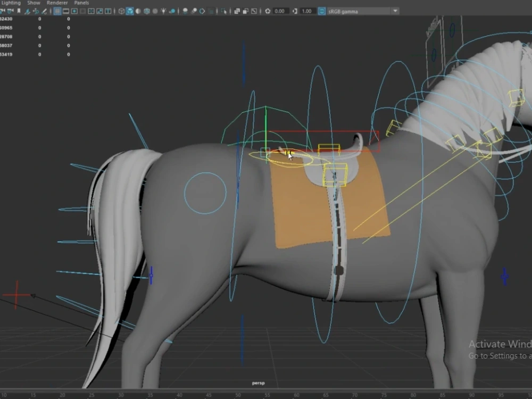532x399 pixels.
Task: Open the Show menu
Action: [x=34, y=3]
